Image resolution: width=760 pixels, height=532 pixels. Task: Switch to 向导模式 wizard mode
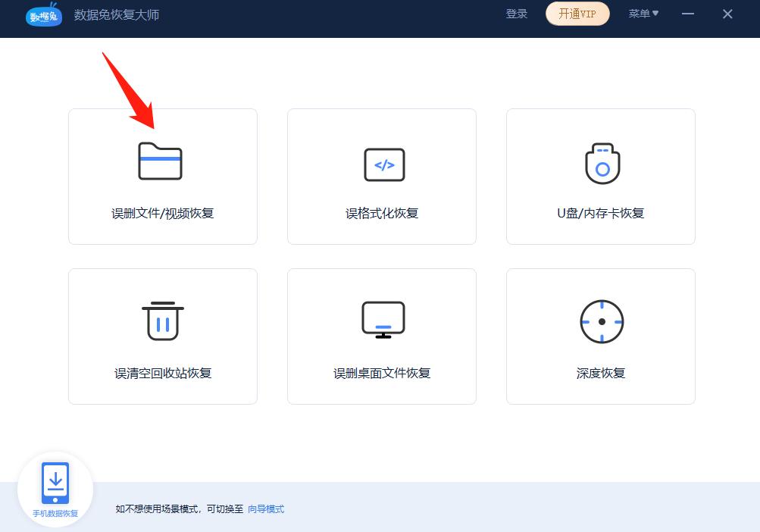pos(264,509)
